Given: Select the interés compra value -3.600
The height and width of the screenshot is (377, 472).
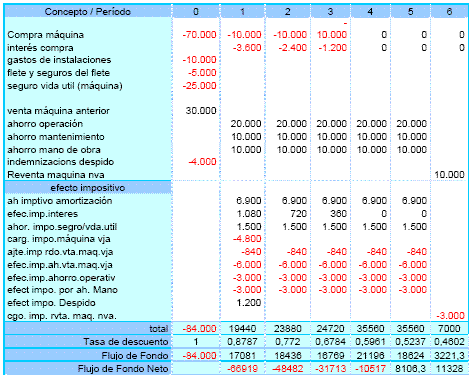Looking at the screenshot, I should [247, 48].
